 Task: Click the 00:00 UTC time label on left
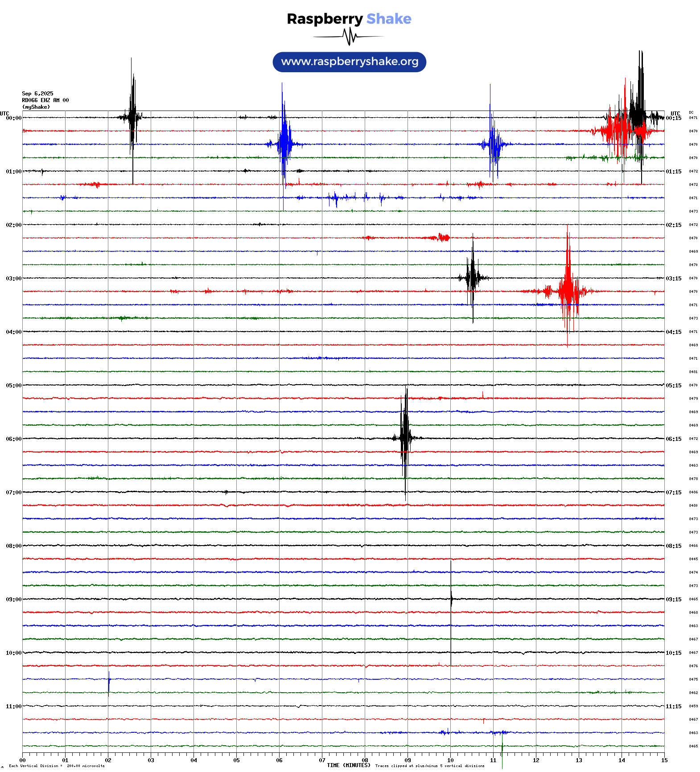tap(13, 118)
